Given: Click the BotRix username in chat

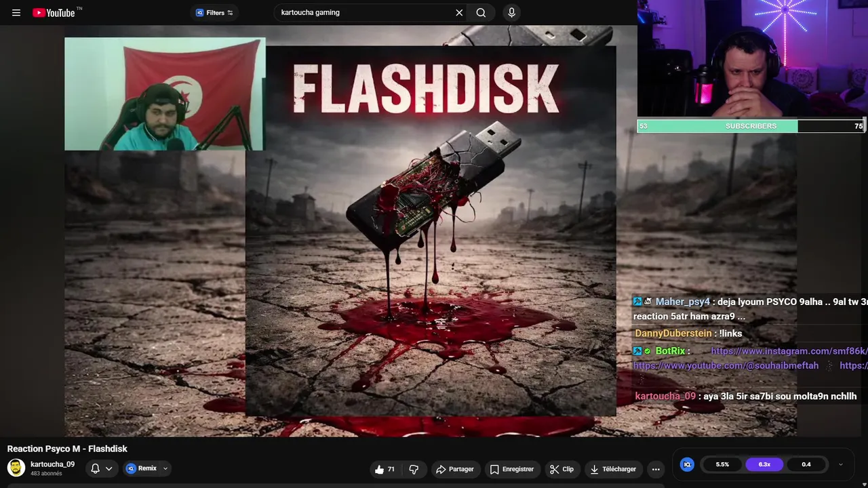Looking at the screenshot, I should [670, 351].
